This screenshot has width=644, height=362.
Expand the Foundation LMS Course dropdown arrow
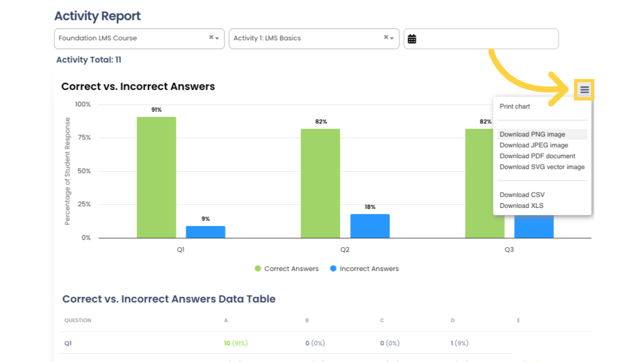(x=217, y=38)
